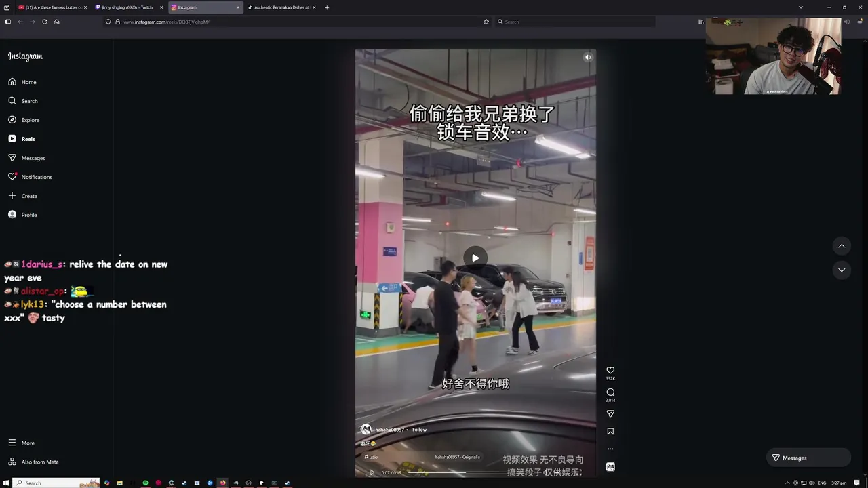
Task: Open taskbar clock 3:27 pm
Action: point(839,483)
